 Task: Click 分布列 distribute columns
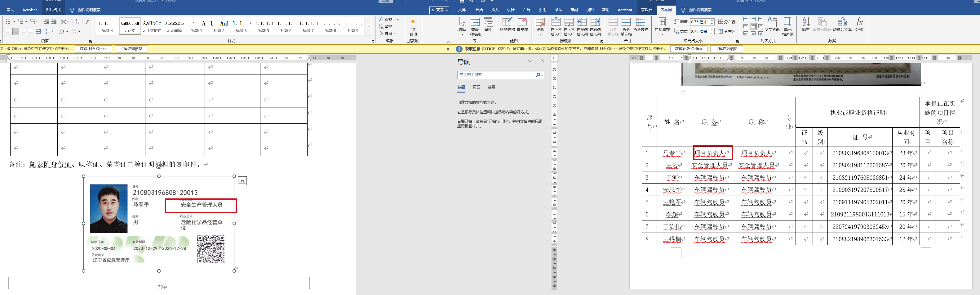[x=727, y=31]
